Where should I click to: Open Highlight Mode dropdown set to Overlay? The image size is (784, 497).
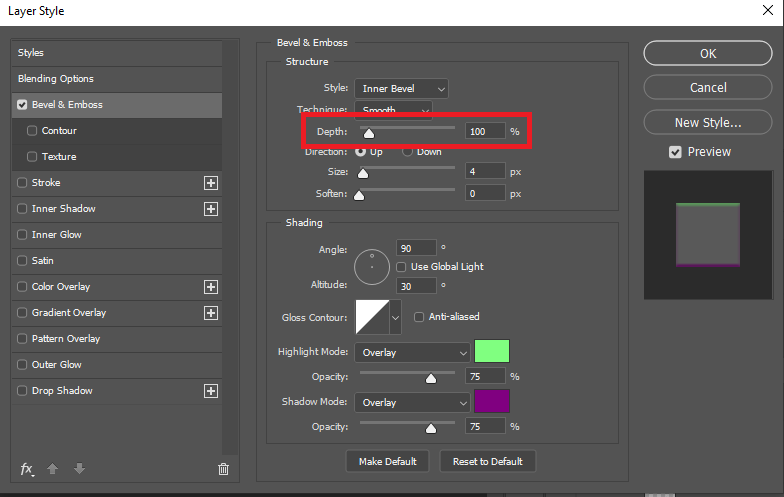(412, 352)
